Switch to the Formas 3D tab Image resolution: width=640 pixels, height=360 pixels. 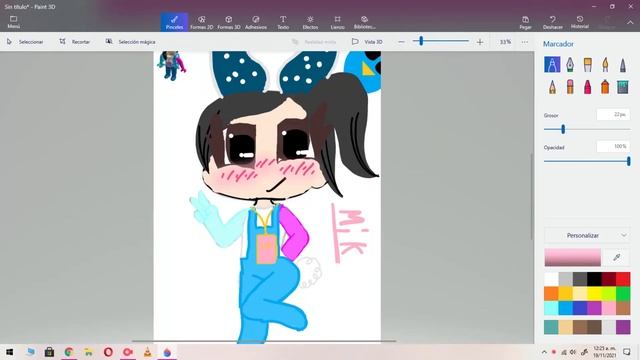[x=229, y=22]
